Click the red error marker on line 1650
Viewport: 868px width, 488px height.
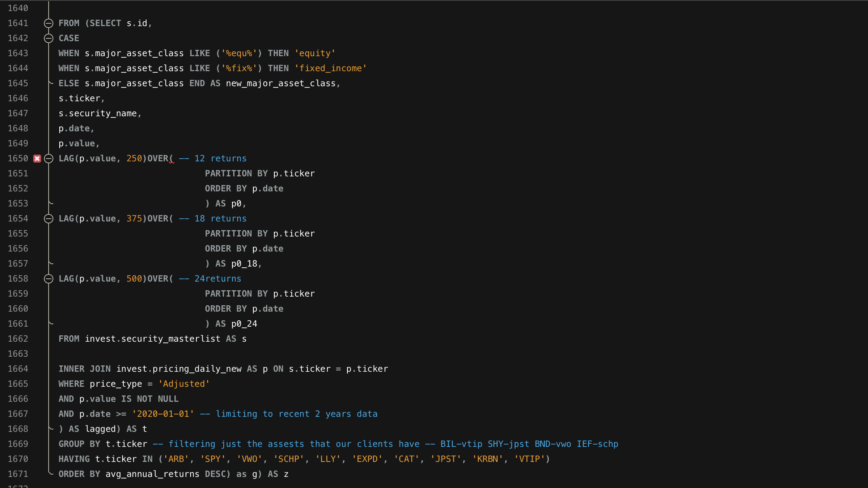coord(37,159)
